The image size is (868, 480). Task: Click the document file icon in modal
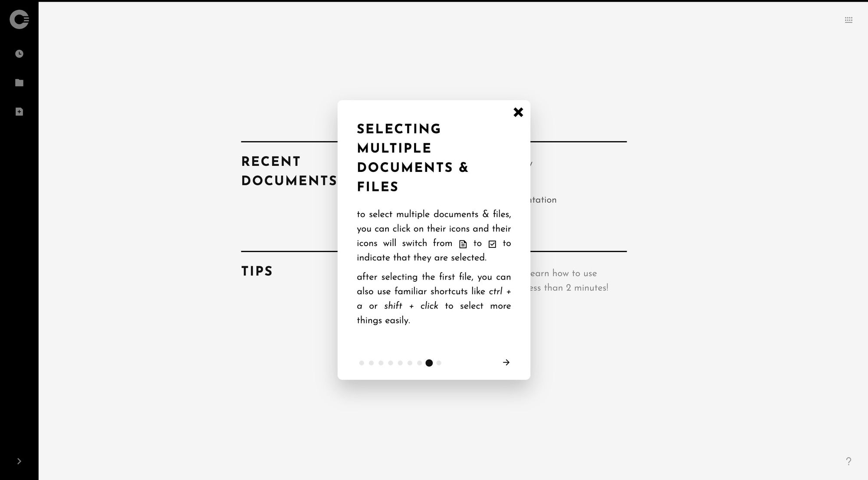(463, 243)
